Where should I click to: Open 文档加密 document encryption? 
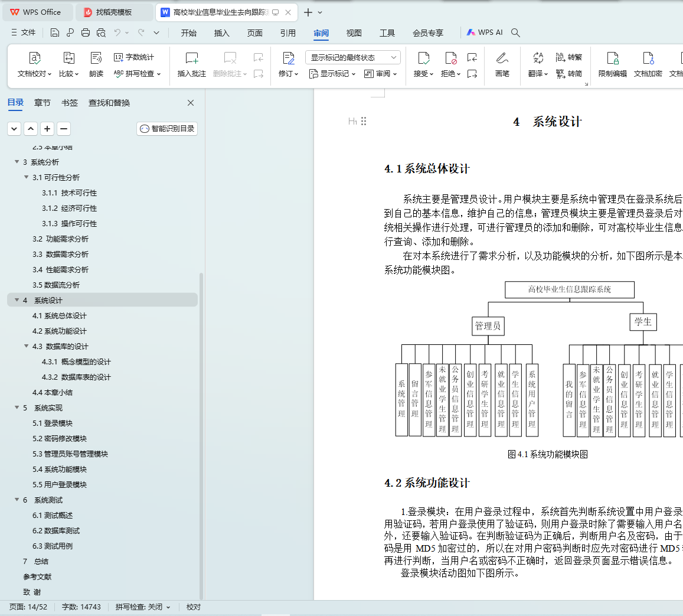(648, 65)
